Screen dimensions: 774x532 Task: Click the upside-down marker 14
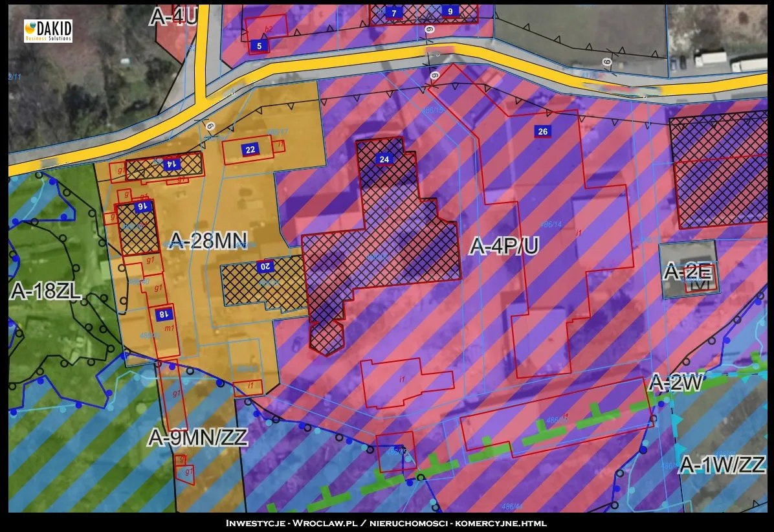[x=171, y=164]
